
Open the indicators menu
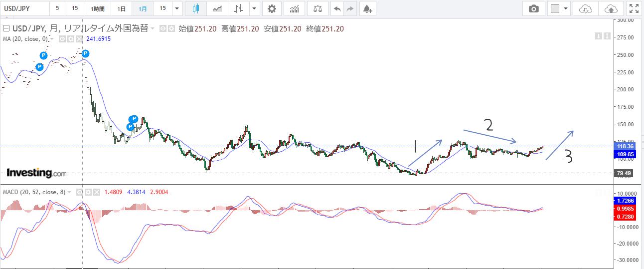tap(295, 8)
